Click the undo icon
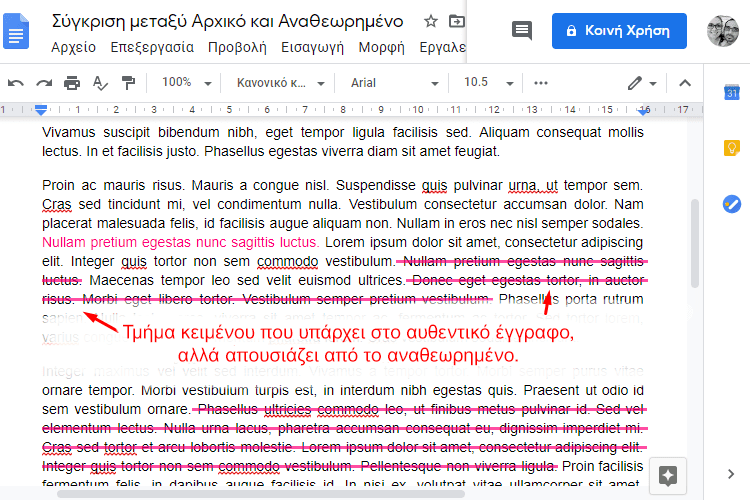This screenshot has height=500, width=750. tap(16, 83)
